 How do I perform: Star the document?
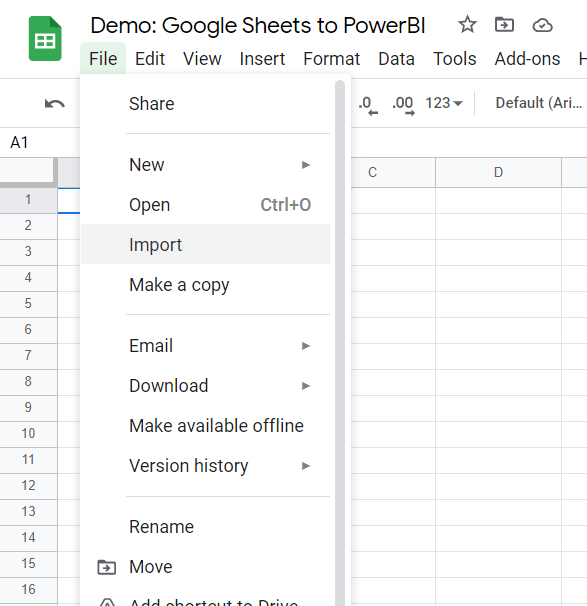(468, 25)
